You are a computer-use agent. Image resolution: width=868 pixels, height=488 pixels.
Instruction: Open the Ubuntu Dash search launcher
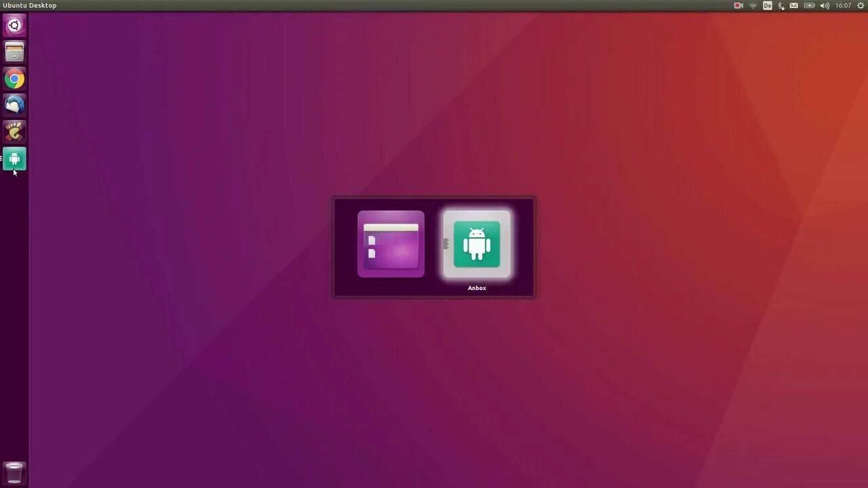pyautogui.click(x=14, y=26)
